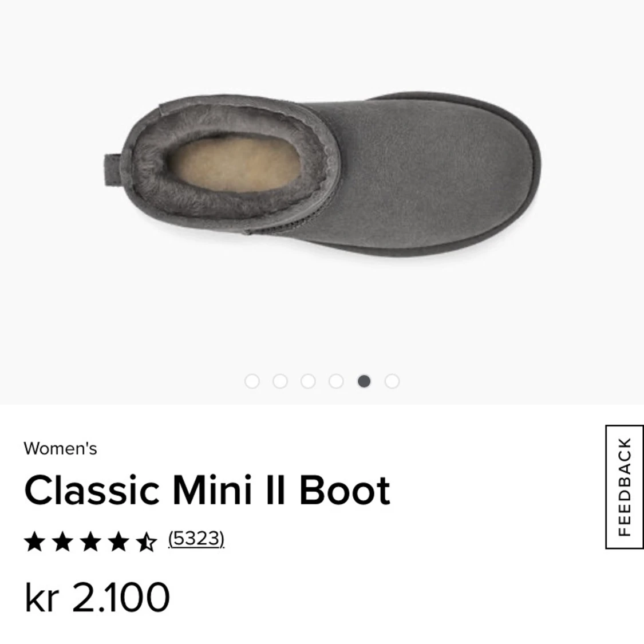Image resolution: width=644 pixels, height=644 pixels.
Task: Select the first image carousel dot
Action: pyautogui.click(x=252, y=381)
